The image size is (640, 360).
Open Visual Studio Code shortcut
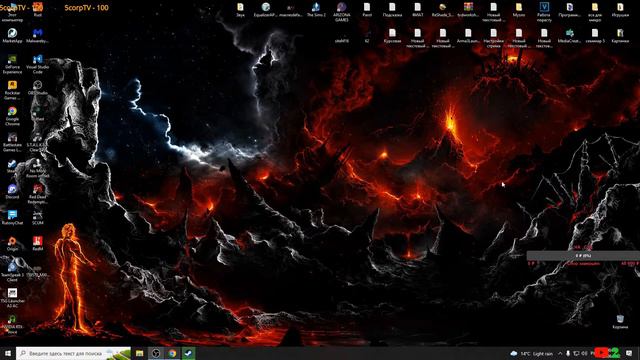38,64
